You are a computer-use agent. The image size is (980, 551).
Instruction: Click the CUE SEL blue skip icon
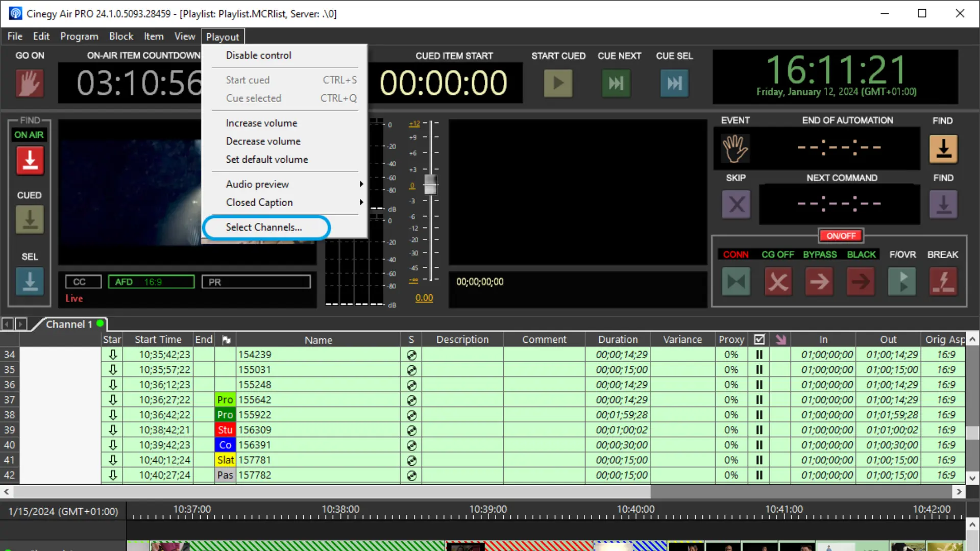(674, 83)
